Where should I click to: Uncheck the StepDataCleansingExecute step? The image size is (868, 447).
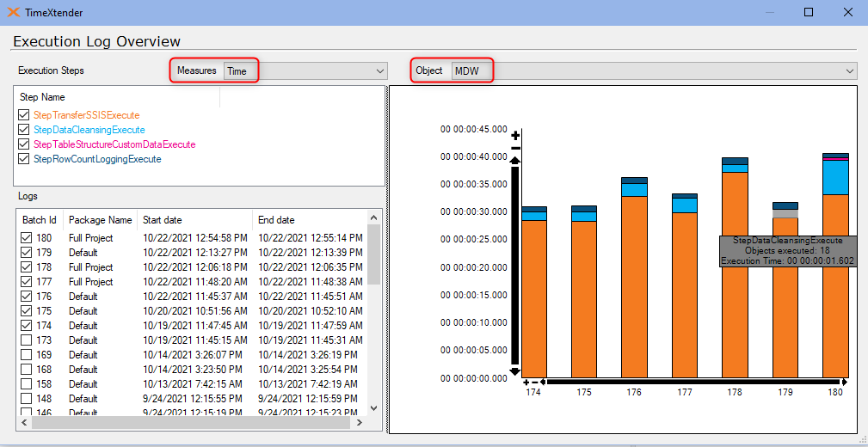pyautogui.click(x=24, y=130)
